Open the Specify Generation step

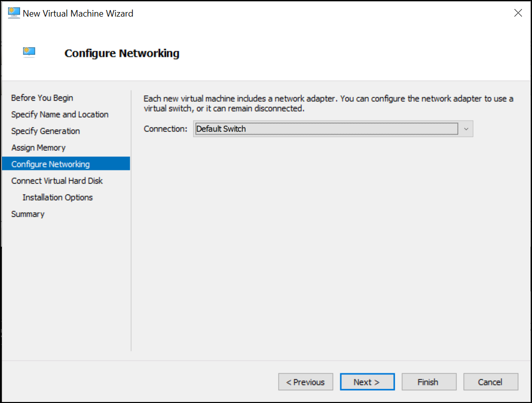point(45,131)
